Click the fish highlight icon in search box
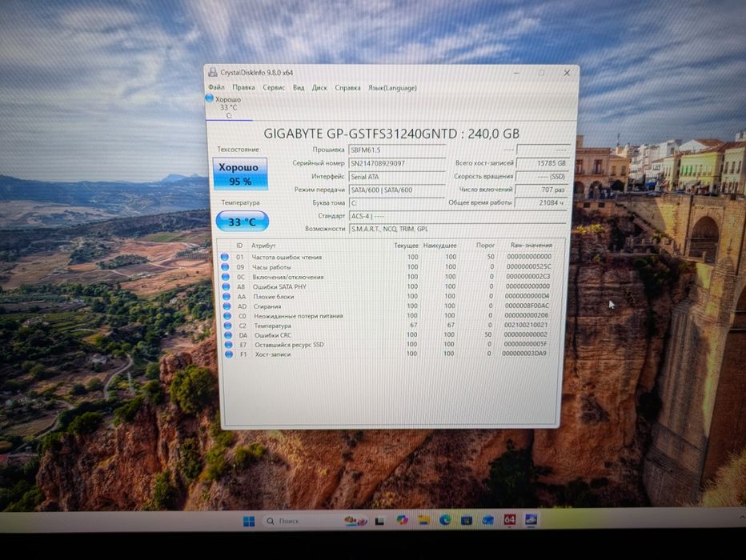 click(355, 521)
